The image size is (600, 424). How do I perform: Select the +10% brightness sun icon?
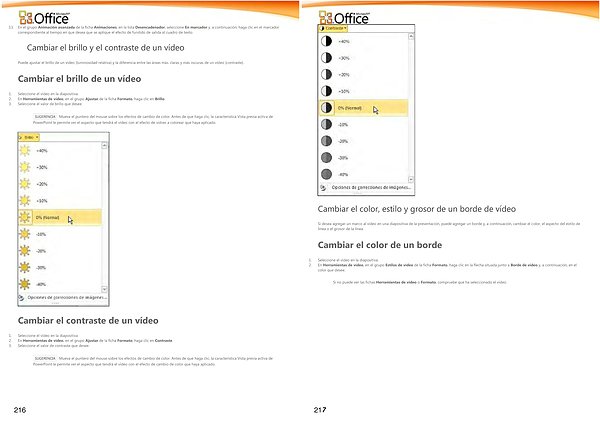(x=25, y=201)
